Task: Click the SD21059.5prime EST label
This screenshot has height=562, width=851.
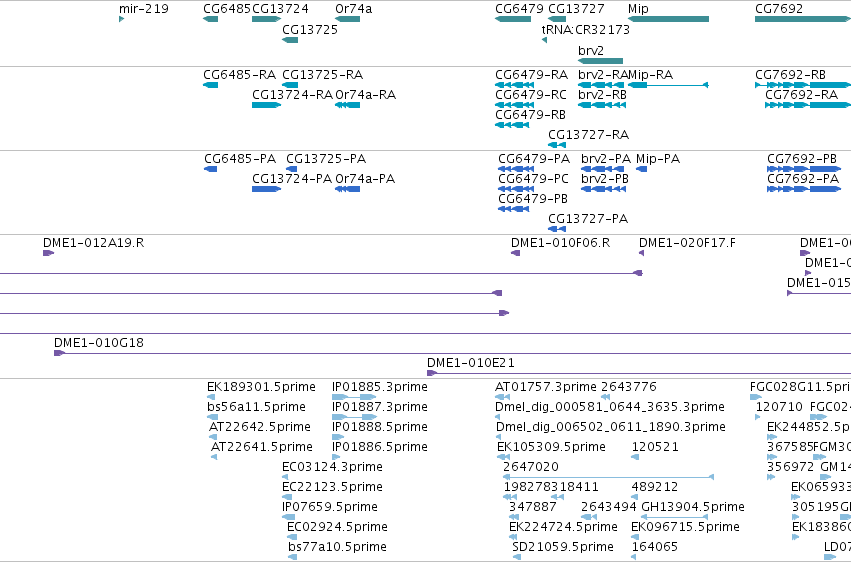Action: coord(563,547)
